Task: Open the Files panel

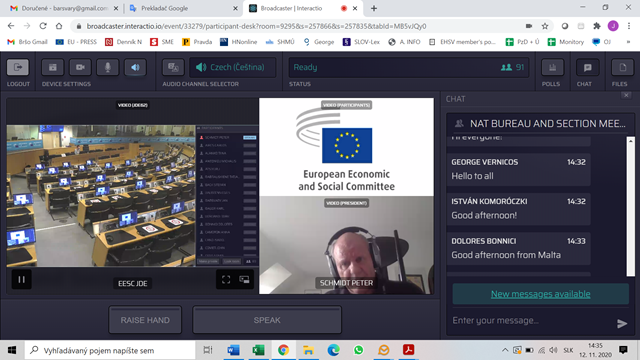Action: (x=622, y=67)
